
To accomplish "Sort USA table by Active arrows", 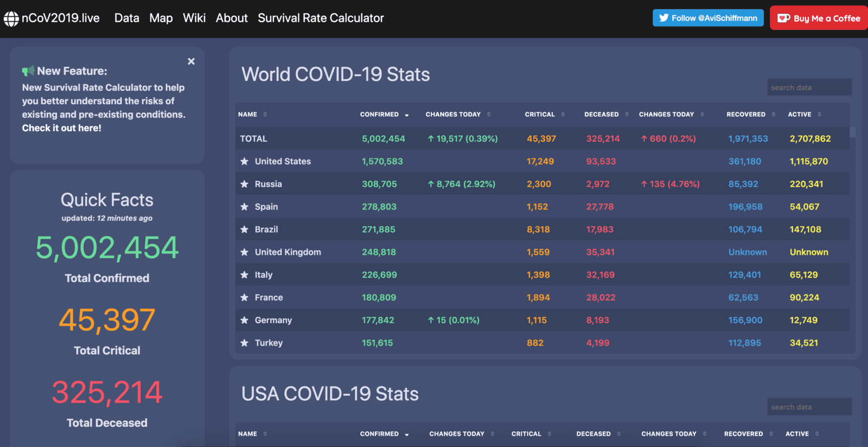I will (x=817, y=434).
